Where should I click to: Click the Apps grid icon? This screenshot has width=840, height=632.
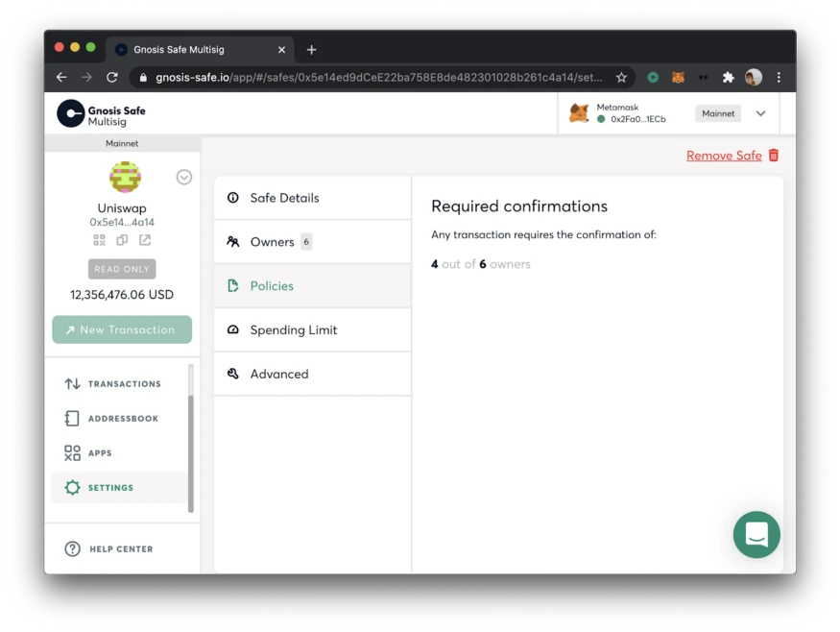pos(72,453)
